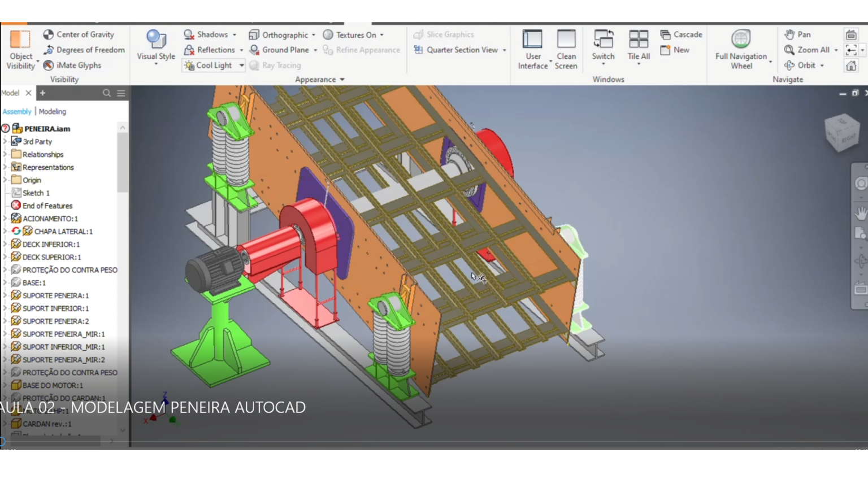
Task: Toggle Clean Screen mode
Action: pyautogui.click(x=566, y=48)
